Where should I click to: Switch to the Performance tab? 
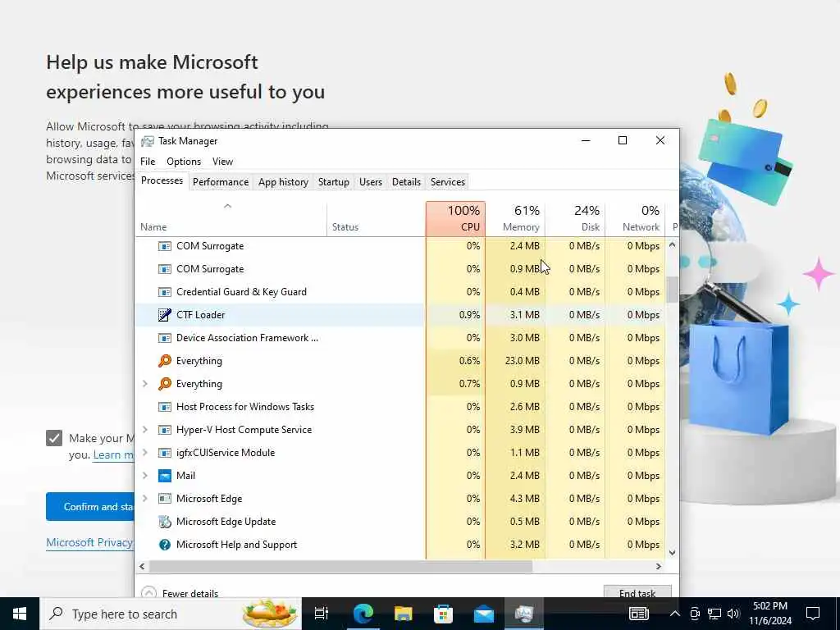click(220, 182)
